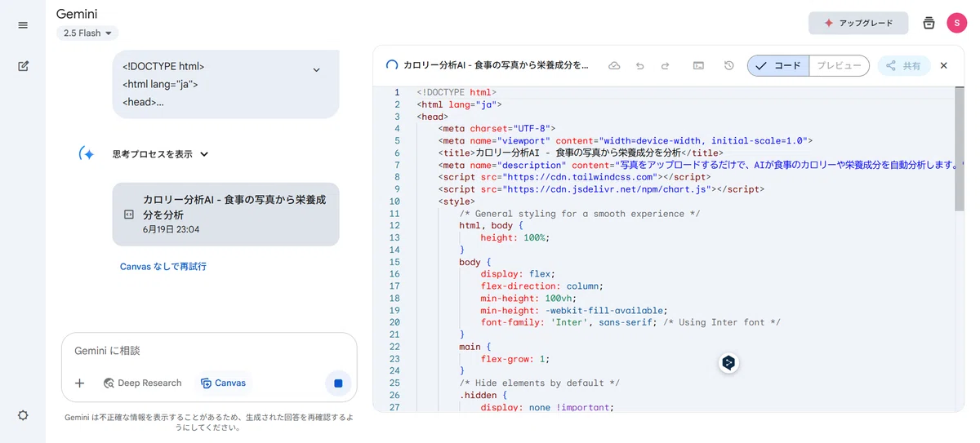Open the Gems shop icon near avatar
980x443 pixels.
pos(929,23)
